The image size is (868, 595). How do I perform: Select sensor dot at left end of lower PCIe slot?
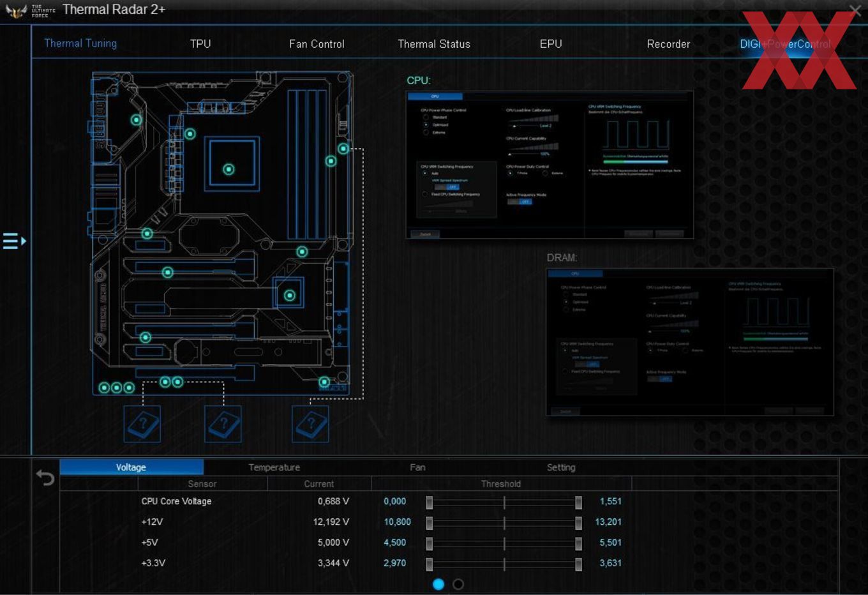pyautogui.click(x=146, y=337)
